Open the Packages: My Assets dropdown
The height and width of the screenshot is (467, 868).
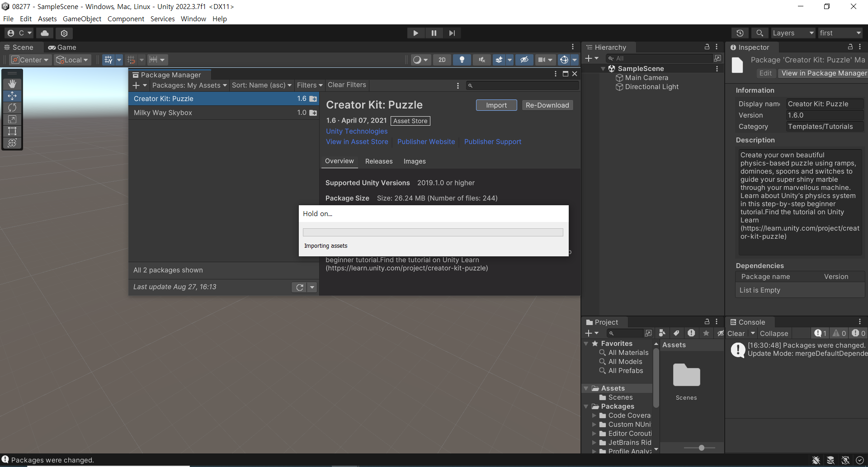[189, 85]
